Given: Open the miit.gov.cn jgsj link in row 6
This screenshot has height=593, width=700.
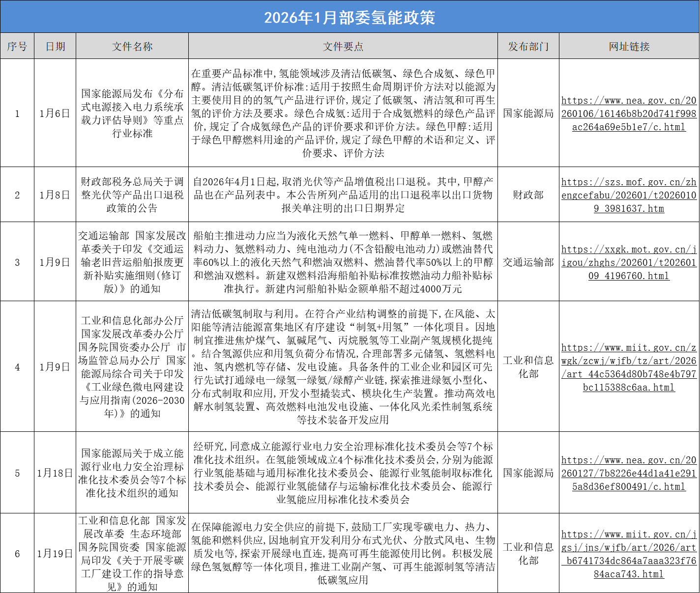Looking at the screenshot, I should (x=629, y=554).
